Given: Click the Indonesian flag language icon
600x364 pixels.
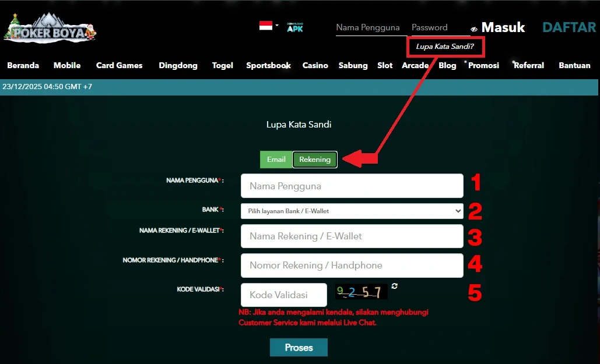Looking at the screenshot, I should coord(266,26).
